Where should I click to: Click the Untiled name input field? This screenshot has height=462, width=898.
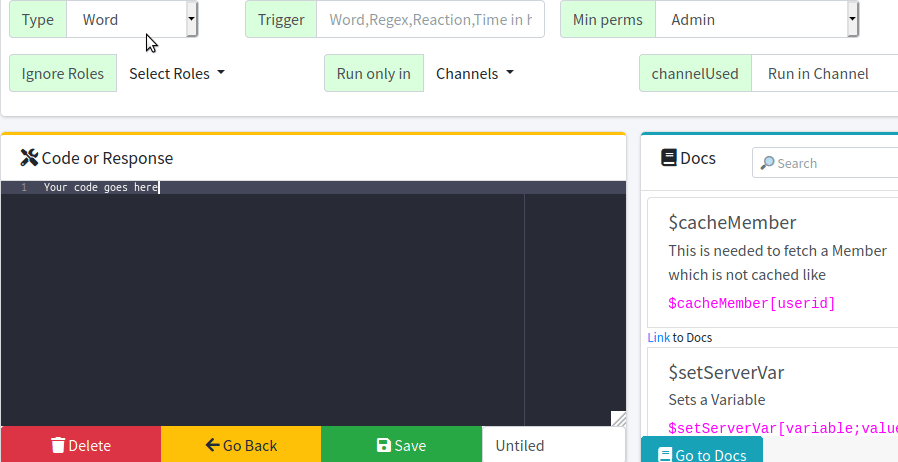coord(554,445)
